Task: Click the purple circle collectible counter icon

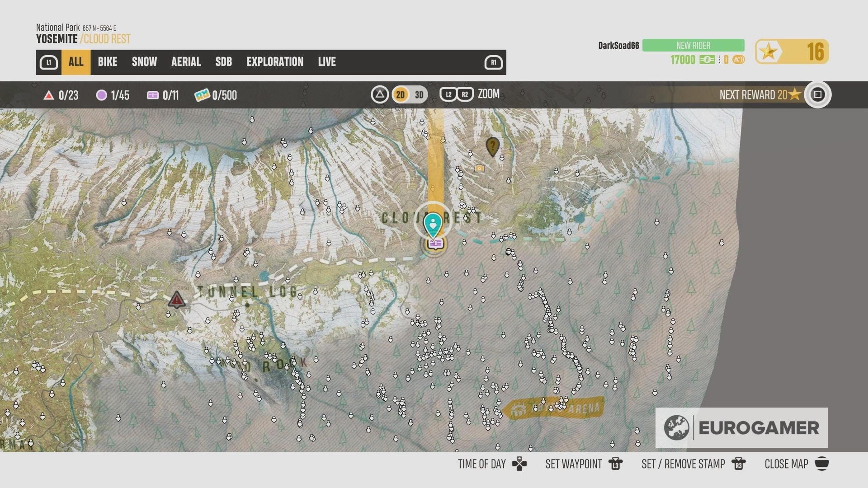Action: (101, 95)
